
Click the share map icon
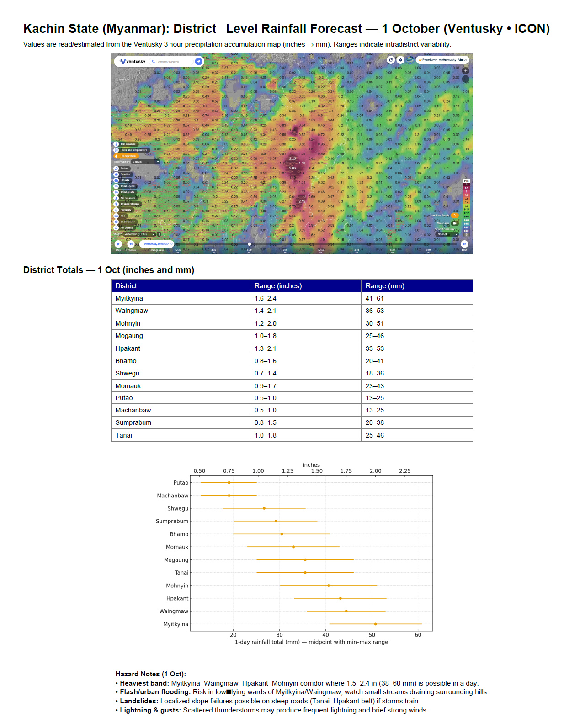pyautogui.click(x=391, y=60)
